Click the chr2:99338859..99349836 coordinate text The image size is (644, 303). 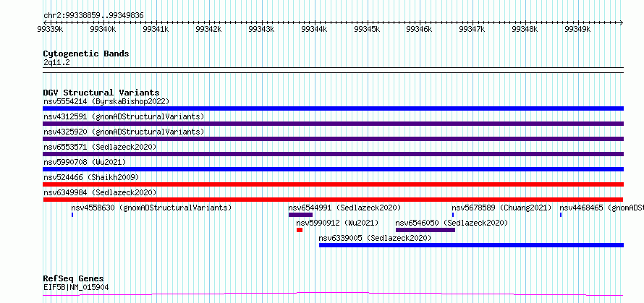point(93,16)
